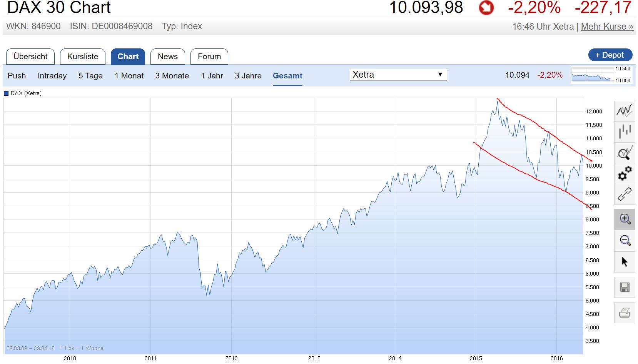Enable Push updates for the chart

pyautogui.click(x=17, y=76)
